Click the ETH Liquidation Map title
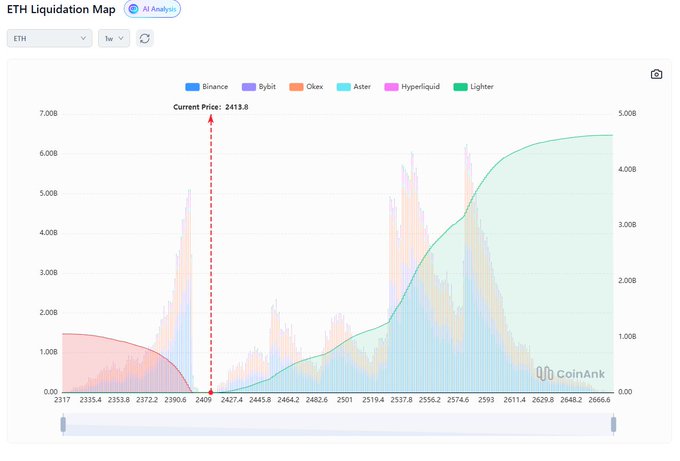Image resolution: width=680 pixels, height=461 pixels. pos(61,9)
